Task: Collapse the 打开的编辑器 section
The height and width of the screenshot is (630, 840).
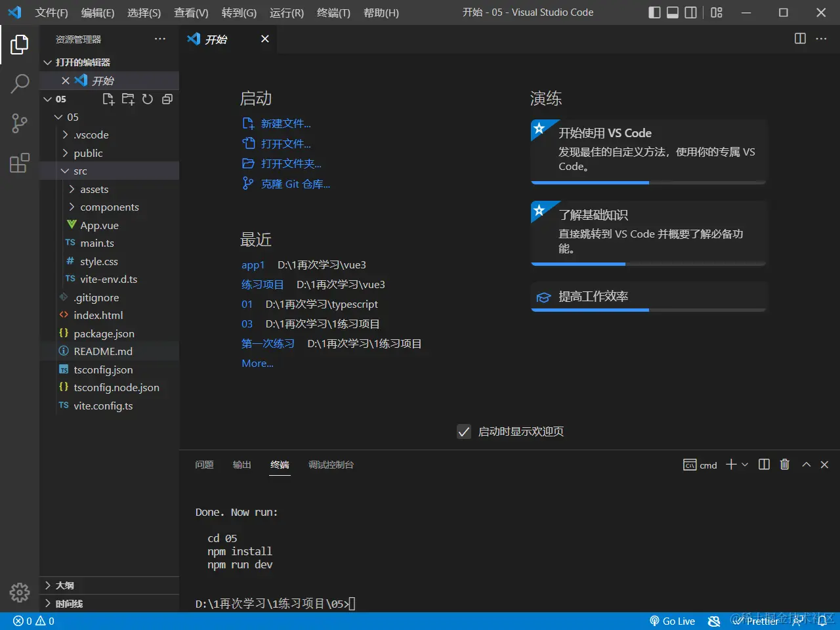Action: [109, 62]
